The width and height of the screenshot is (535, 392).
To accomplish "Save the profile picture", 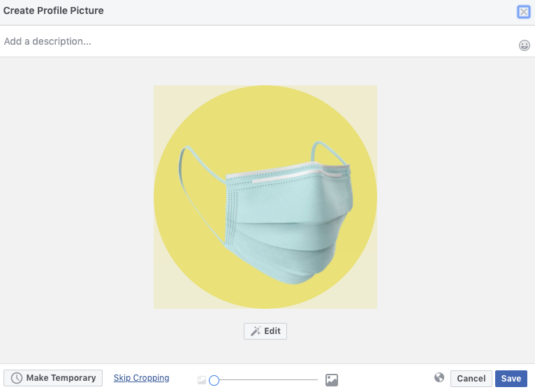I will coord(511,378).
